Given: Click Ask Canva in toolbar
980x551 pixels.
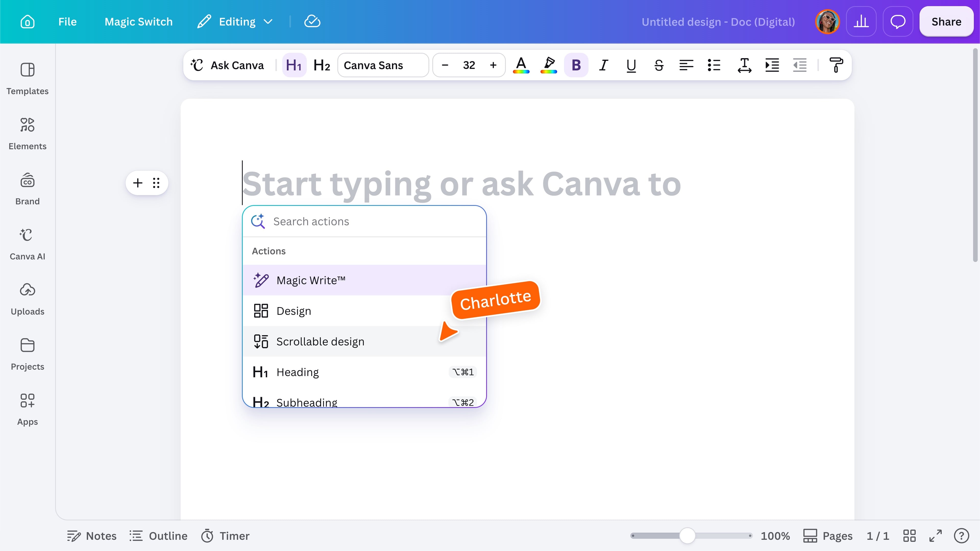Looking at the screenshot, I should 227,65.
